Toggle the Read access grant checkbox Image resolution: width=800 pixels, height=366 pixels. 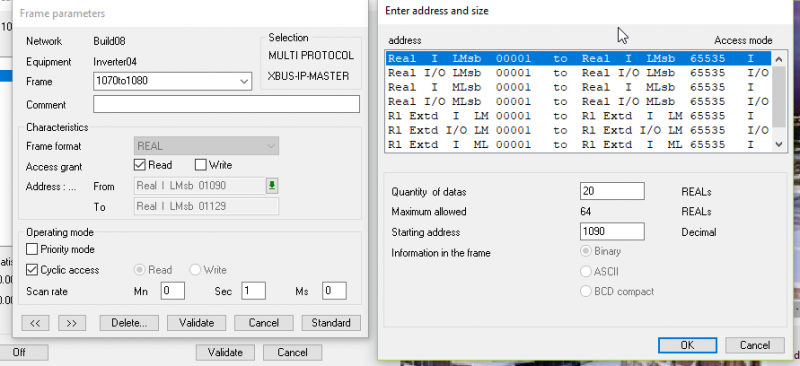click(139, 165)
